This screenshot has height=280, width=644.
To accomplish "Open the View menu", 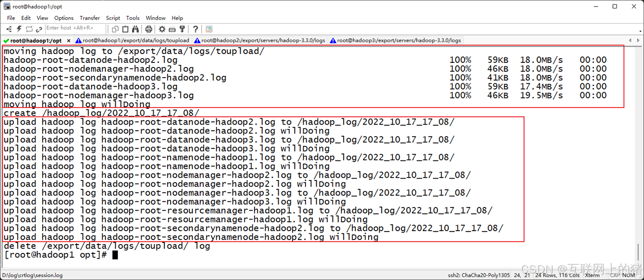I will 42,18.
